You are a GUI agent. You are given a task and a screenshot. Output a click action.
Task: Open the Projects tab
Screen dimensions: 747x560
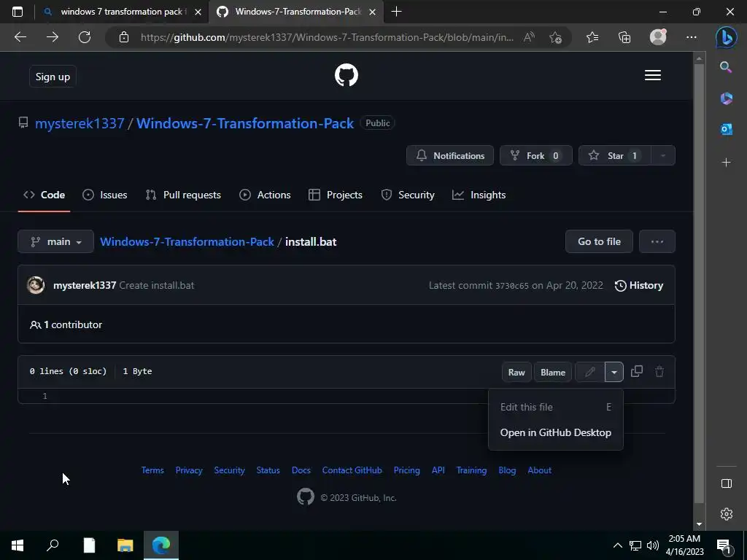click(336, 195)
